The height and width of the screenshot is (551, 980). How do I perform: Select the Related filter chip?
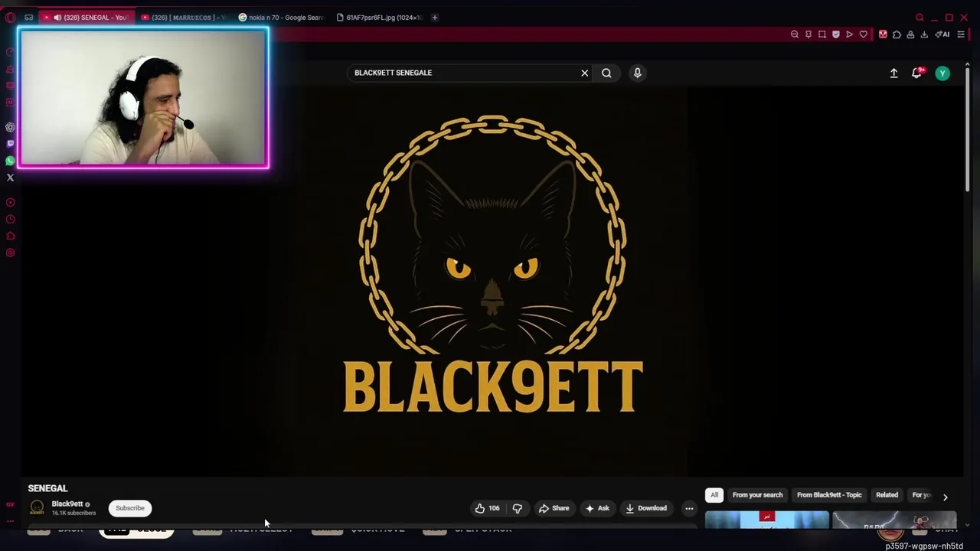point(887,495)
